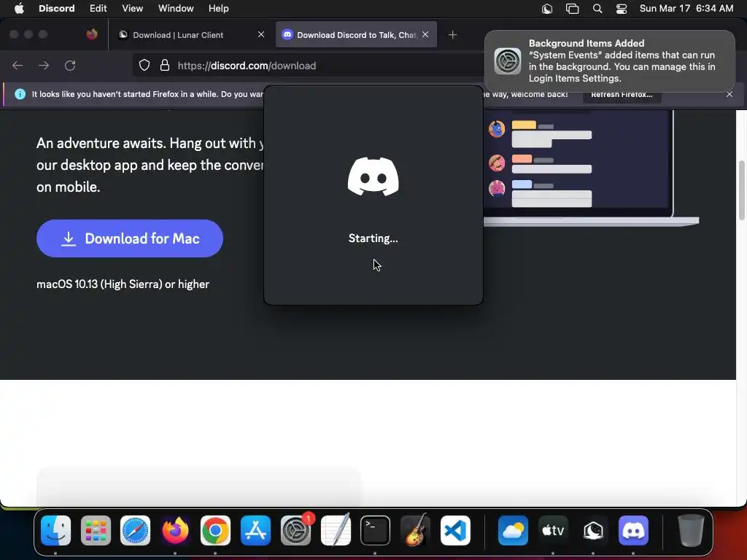Open the Apple menu

point(19,9)
